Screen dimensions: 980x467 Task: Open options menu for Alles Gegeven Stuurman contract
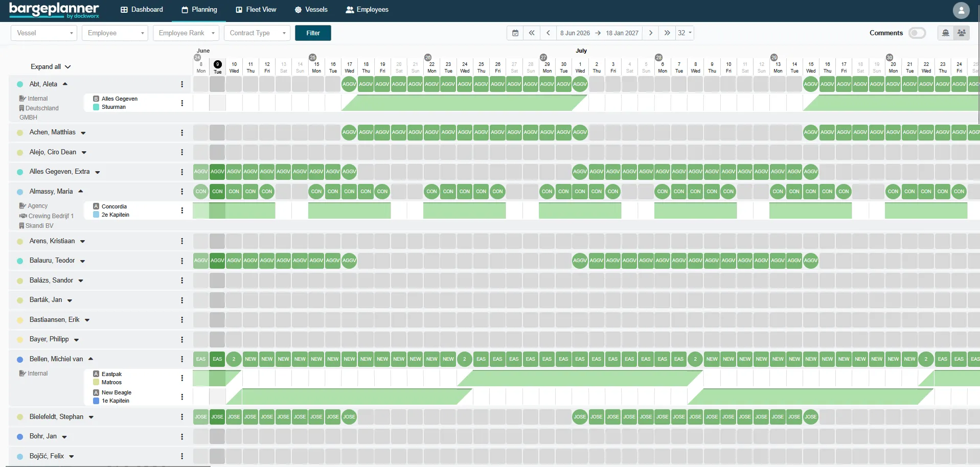click(x=182, y=103)
